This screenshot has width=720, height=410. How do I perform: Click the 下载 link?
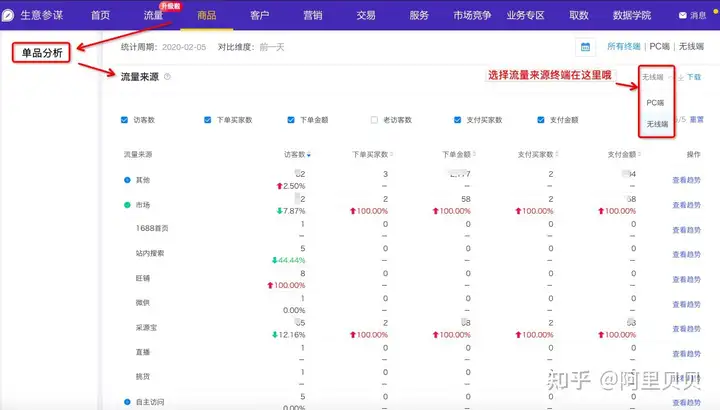(x=694, y=77)
